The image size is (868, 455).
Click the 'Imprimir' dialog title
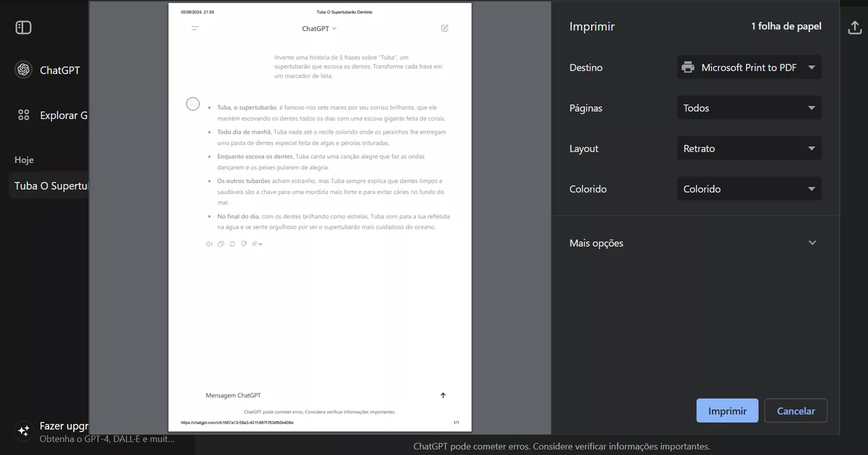click(592, 27)
